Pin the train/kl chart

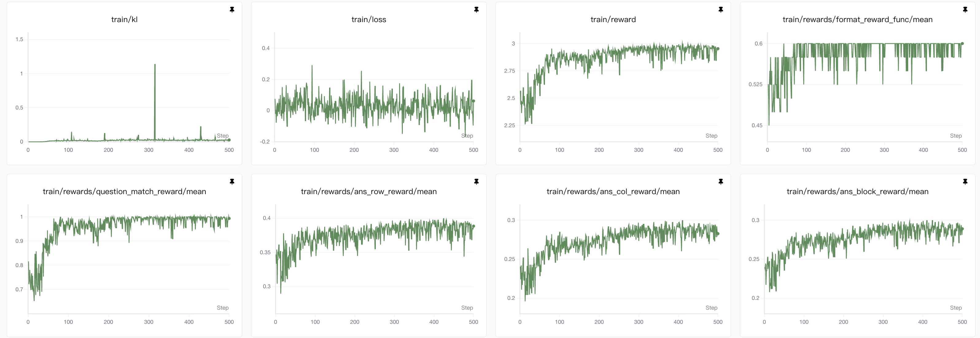232,10
